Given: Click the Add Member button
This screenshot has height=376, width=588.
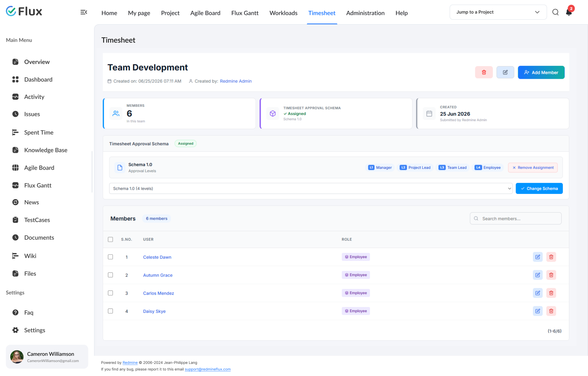Looking at the screenshot, I should pyautogui.click(x=541, y=72).
